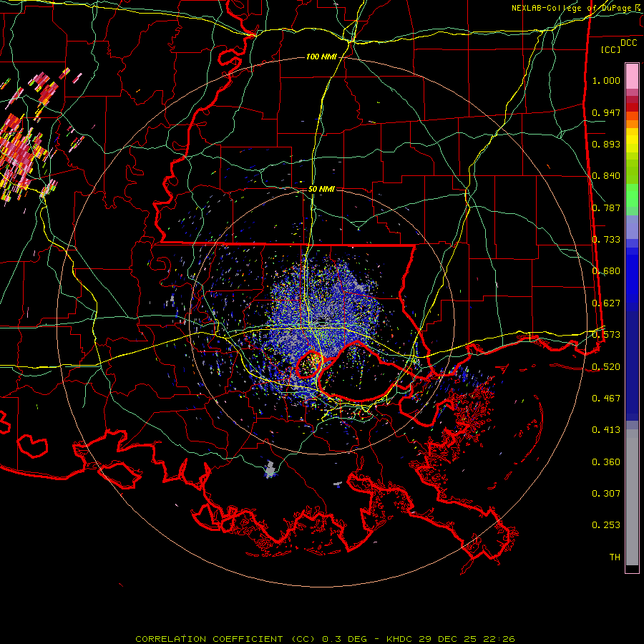Click the 1.000 value on color scale
This screenshot has height=644, width=644.
606,80
